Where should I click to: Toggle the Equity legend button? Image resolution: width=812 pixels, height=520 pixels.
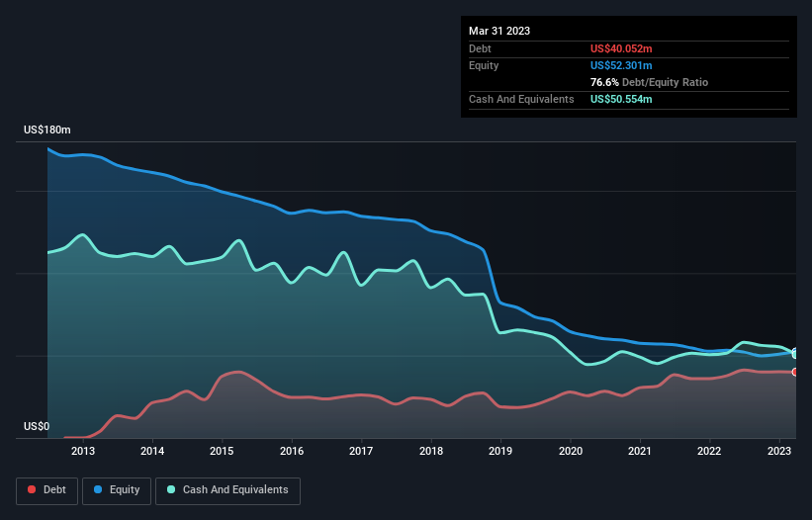tap(117, 490)
